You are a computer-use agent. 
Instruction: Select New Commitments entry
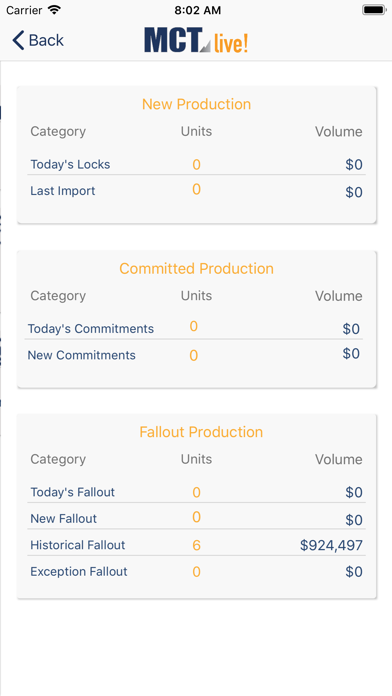point(82,355)
